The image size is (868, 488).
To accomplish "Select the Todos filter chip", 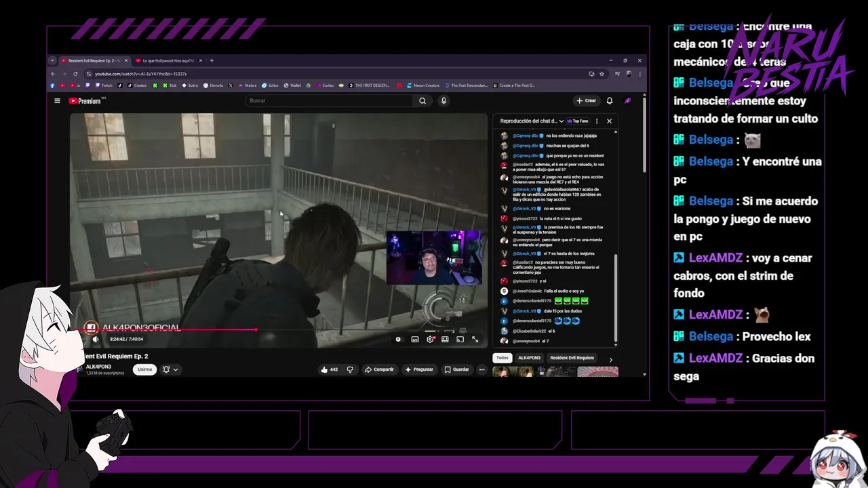I will (502, 358).
